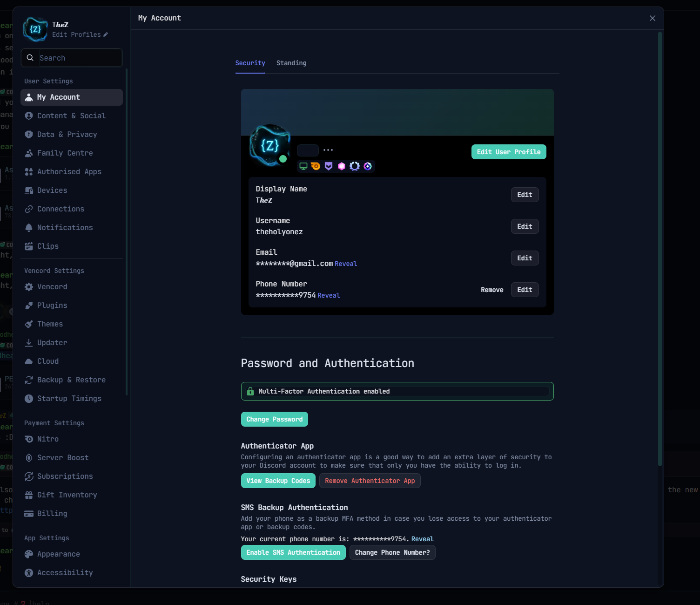Go to Authorised Apps
This screenshot has width=700, height=605.
pos(72,171)
